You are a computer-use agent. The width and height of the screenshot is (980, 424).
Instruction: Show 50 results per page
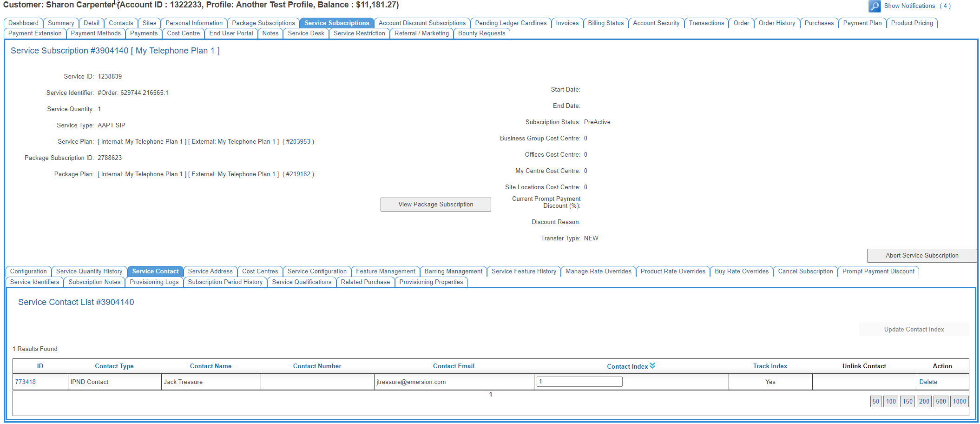(875, 401)
